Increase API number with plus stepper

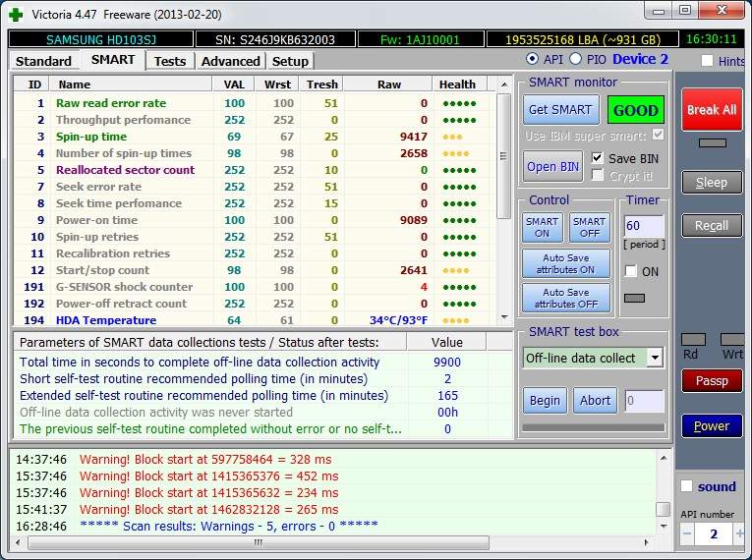[x=741, y=533]
